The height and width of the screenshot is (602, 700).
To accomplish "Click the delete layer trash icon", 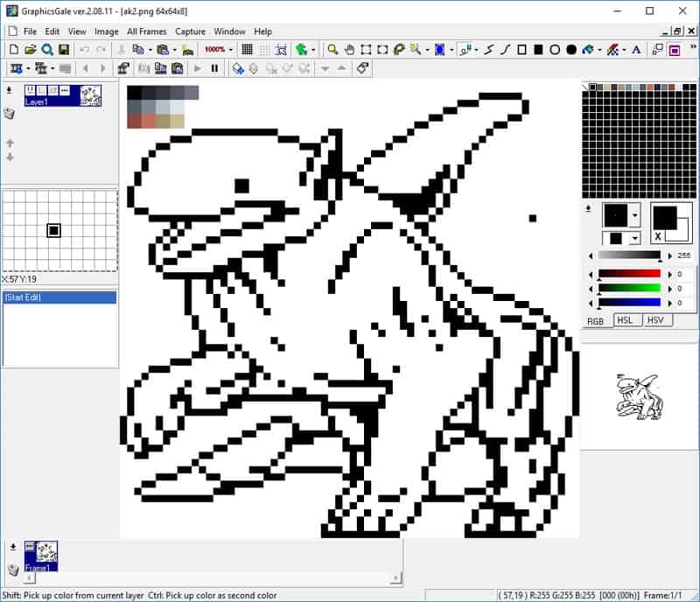I will (10, 114).
